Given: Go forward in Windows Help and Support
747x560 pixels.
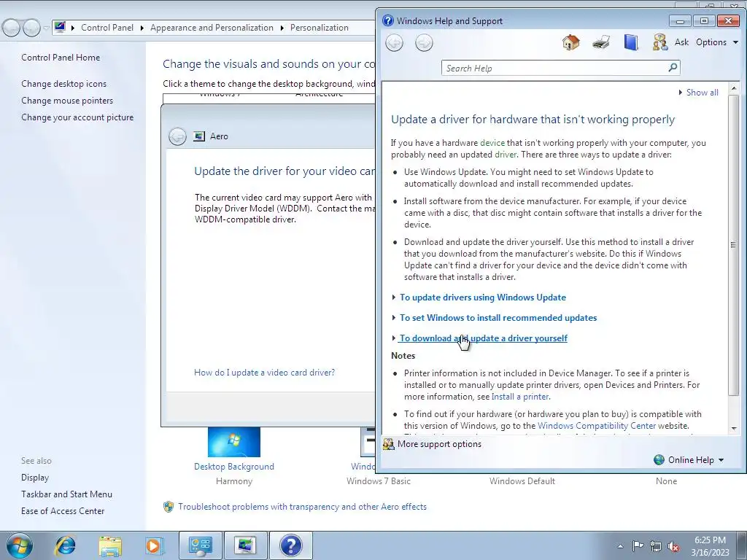Looking at the screenshot, I should pyautogui.click(x=424, y=43).
